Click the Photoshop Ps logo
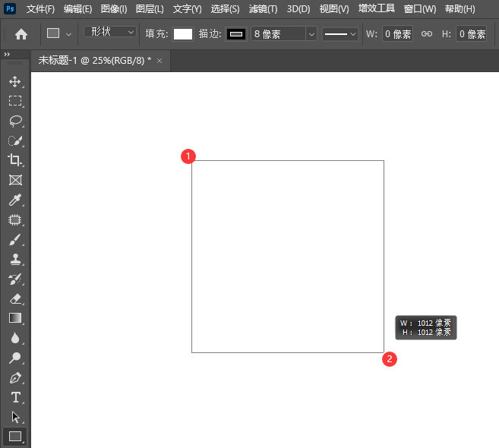 10,8
